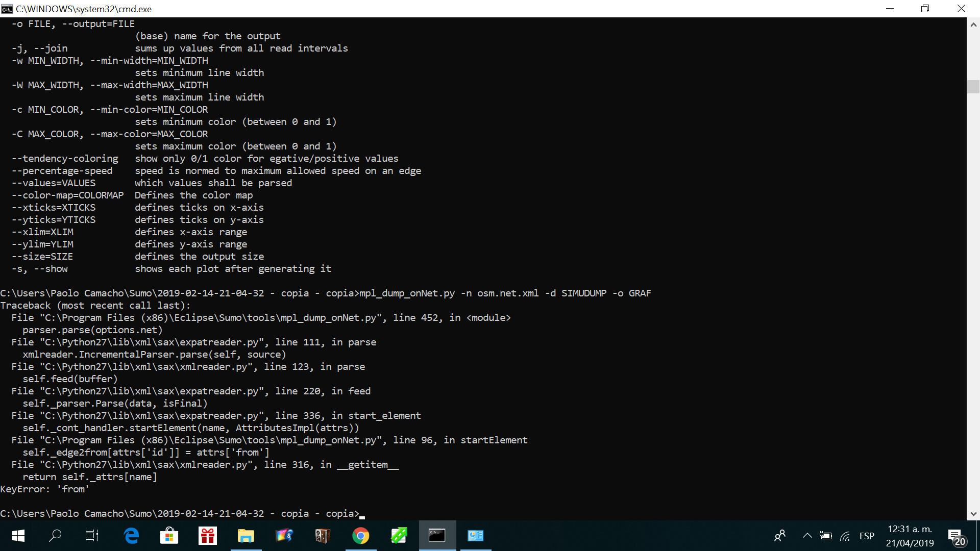Click the clock showing 12:31 a. m.
The height and width of the screenshot is (551, 980).
point(910,536)
